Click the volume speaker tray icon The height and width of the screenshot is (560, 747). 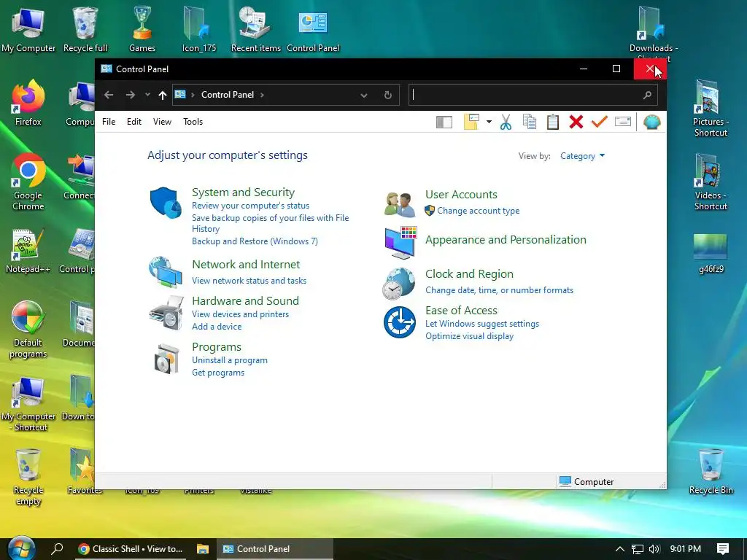click(x=654, y=549)
